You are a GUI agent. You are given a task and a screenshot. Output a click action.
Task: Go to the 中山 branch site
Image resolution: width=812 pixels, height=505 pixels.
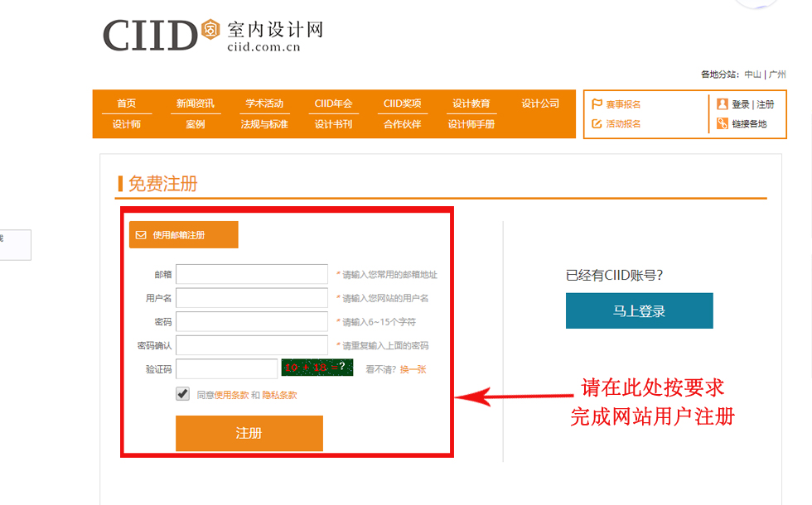coord(752,75)
